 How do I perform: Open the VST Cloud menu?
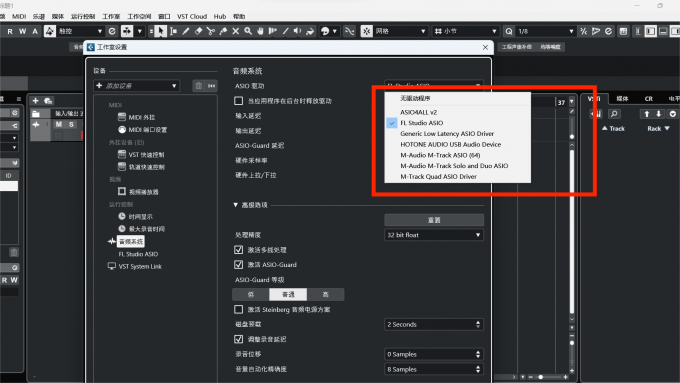[x=192, y=16]
